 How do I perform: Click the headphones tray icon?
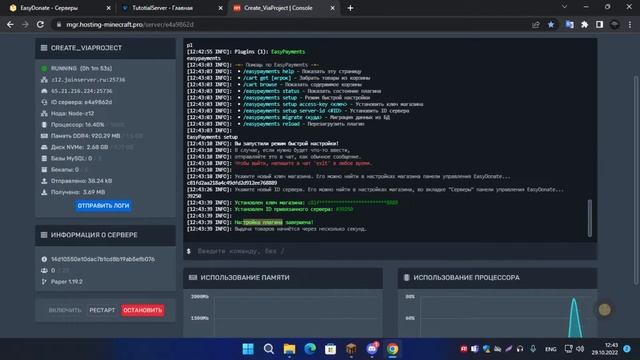coord(520,349)
